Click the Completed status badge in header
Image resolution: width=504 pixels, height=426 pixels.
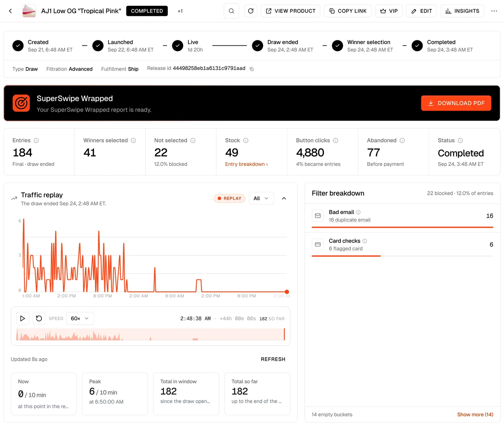(x=147, y=11)
